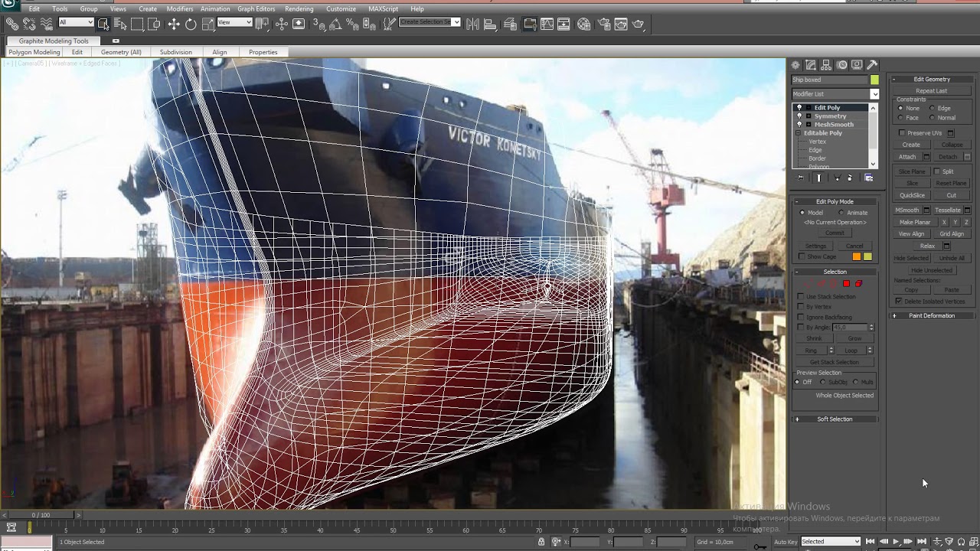Enable the By Angle checkbox
The image size is (980, 551).
point(801,327)
